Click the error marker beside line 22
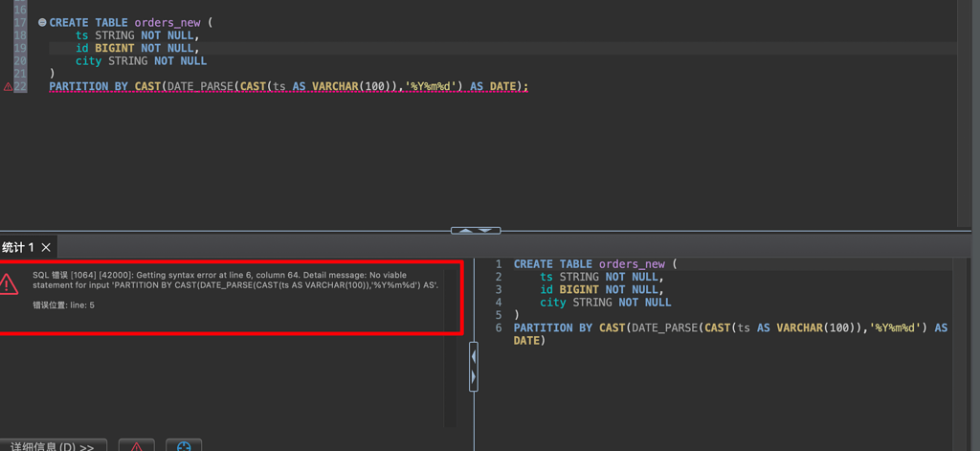 point(8,87)
